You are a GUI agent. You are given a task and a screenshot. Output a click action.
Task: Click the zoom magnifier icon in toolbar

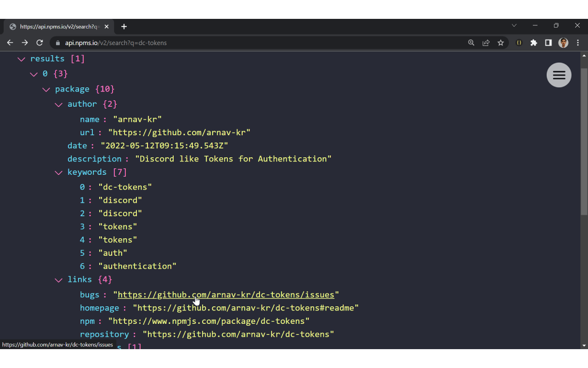click(x=471, y=42)
